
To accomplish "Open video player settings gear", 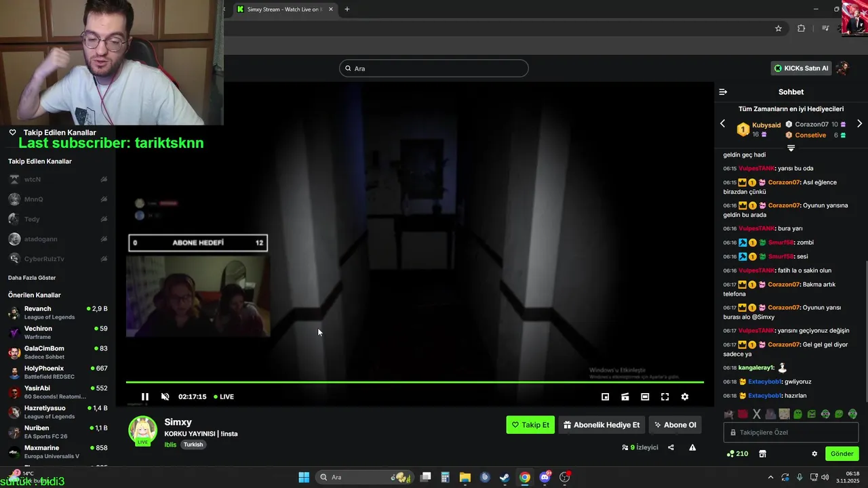I will click(685, 396).
